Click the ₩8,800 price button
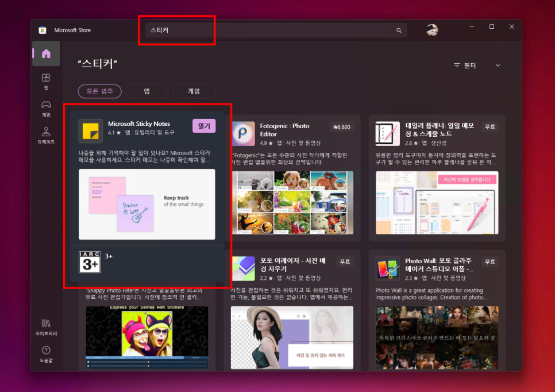 342,127
